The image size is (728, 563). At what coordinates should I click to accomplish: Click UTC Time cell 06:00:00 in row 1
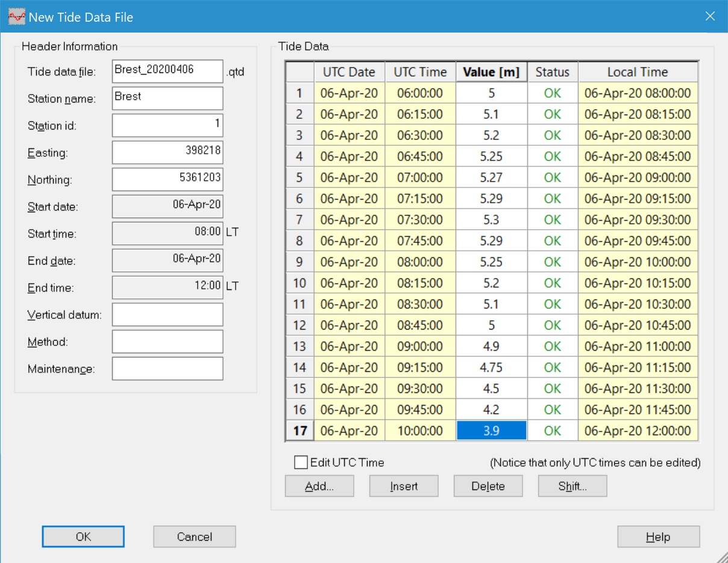[x=420, y=93]
